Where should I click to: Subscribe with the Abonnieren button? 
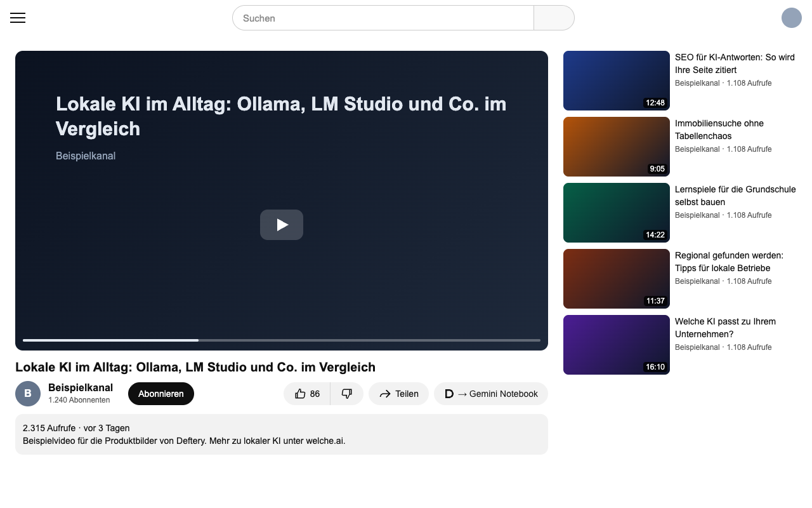click(x=161, y=394)
